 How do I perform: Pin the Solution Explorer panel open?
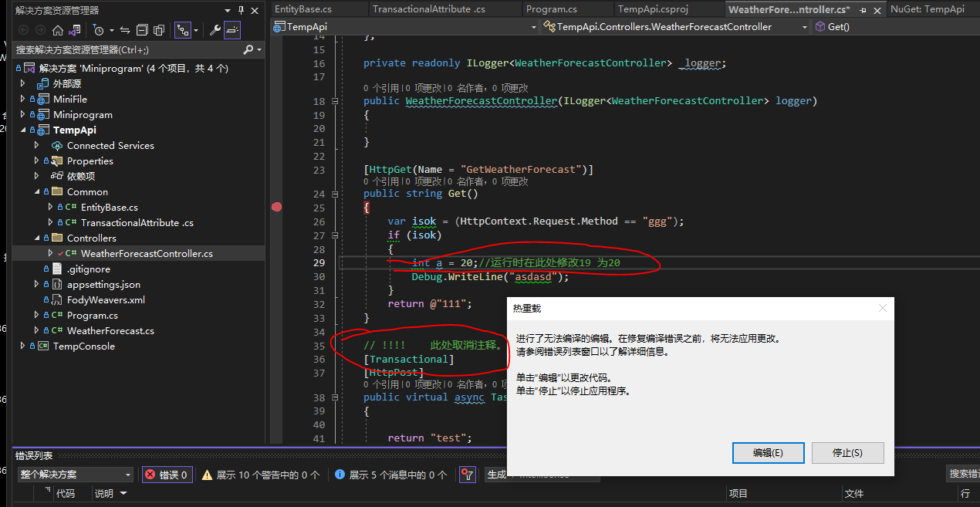point(242,10)
